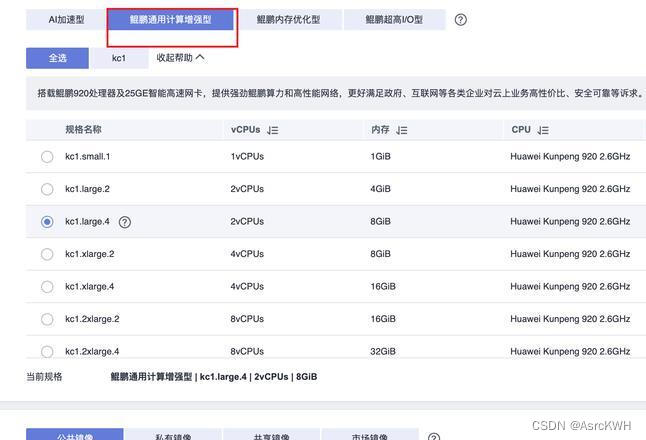This screenshot has width=646, height=440.
Task: Open help icon beside the spec type tabs
Action: 461,19
